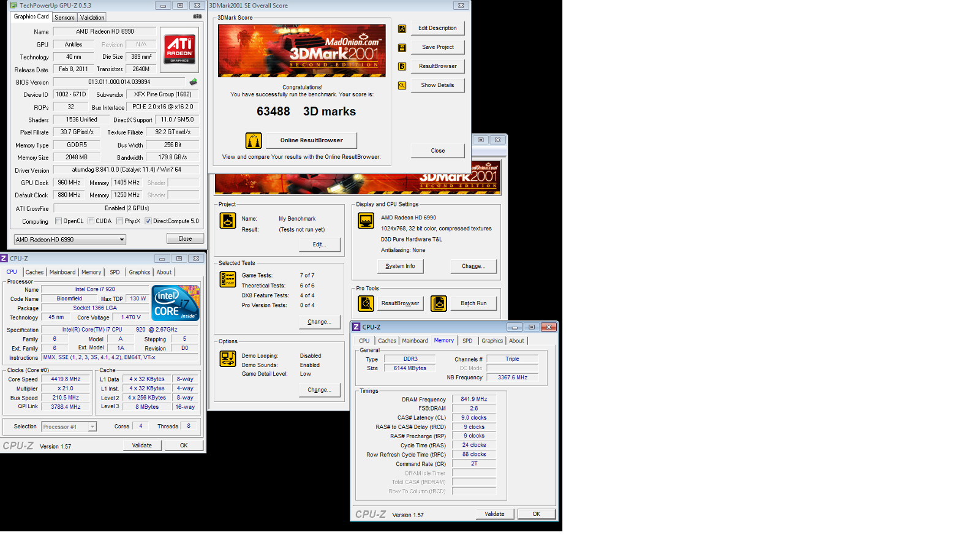Viewport: 980px width, 535px height.
Task: Click the Show Details magnifier icon
Action: tap(402, 86)
